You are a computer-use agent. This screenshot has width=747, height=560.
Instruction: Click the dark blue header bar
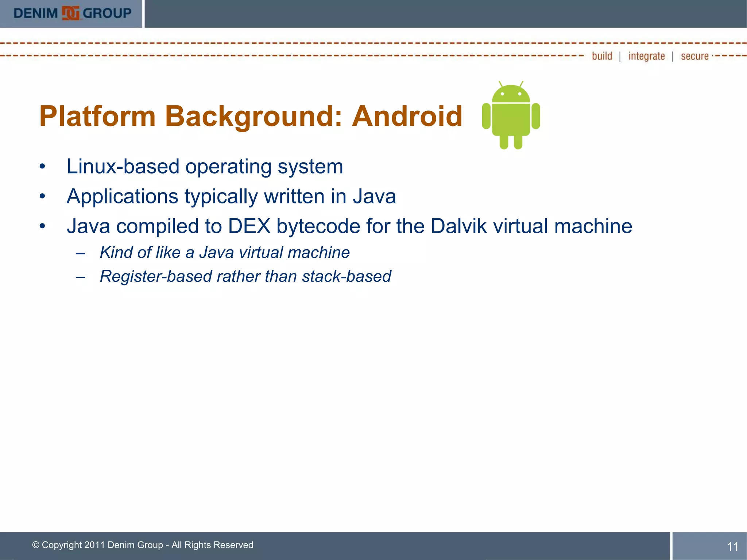[445, 13]
